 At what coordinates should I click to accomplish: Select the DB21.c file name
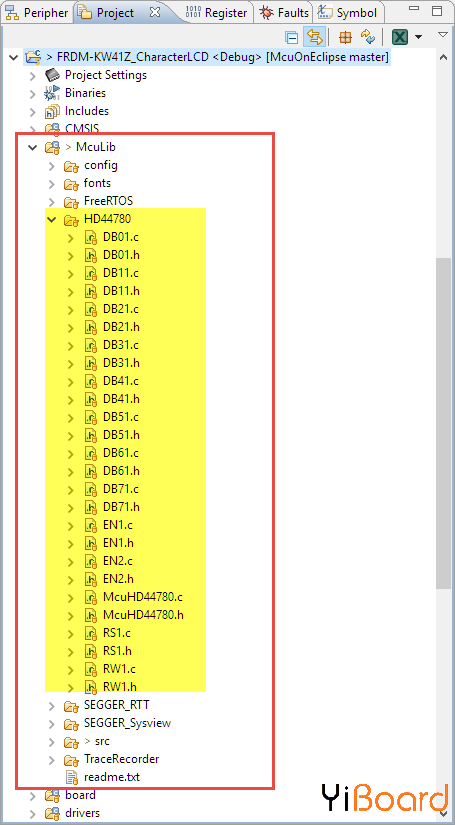tap(121, 309)
